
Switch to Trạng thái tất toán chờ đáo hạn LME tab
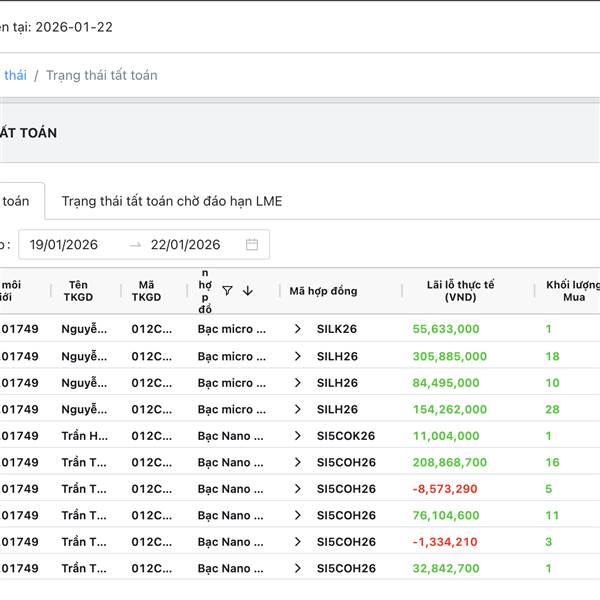171,201
